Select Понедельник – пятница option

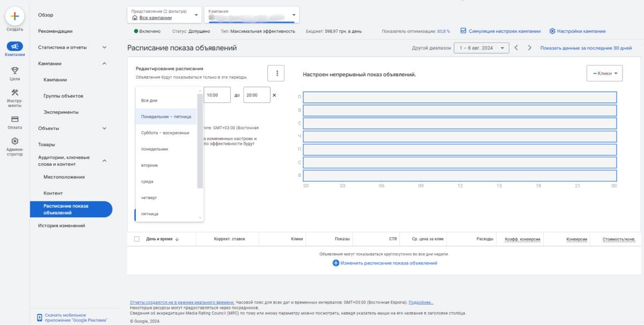(x=166, y=116)
